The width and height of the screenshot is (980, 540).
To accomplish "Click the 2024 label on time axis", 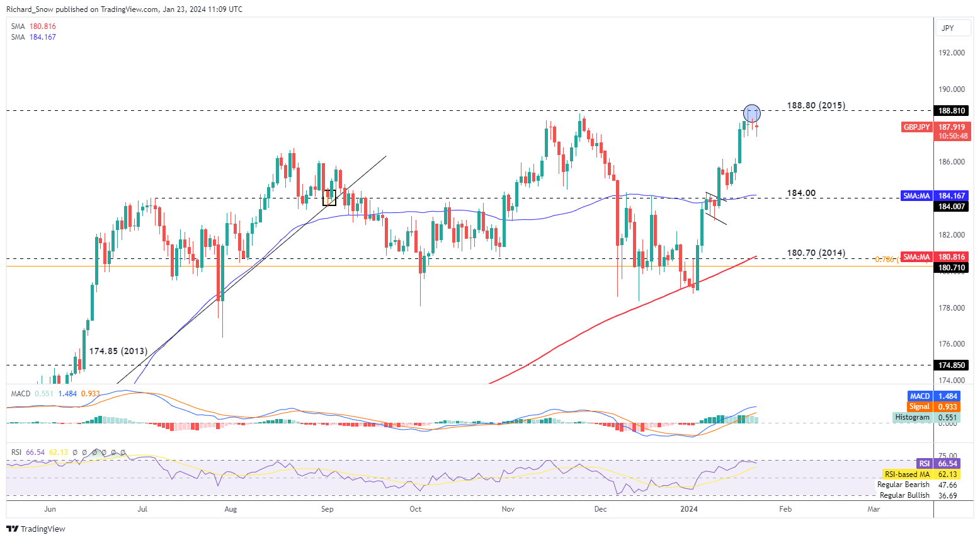I will (x=689, y=509).
